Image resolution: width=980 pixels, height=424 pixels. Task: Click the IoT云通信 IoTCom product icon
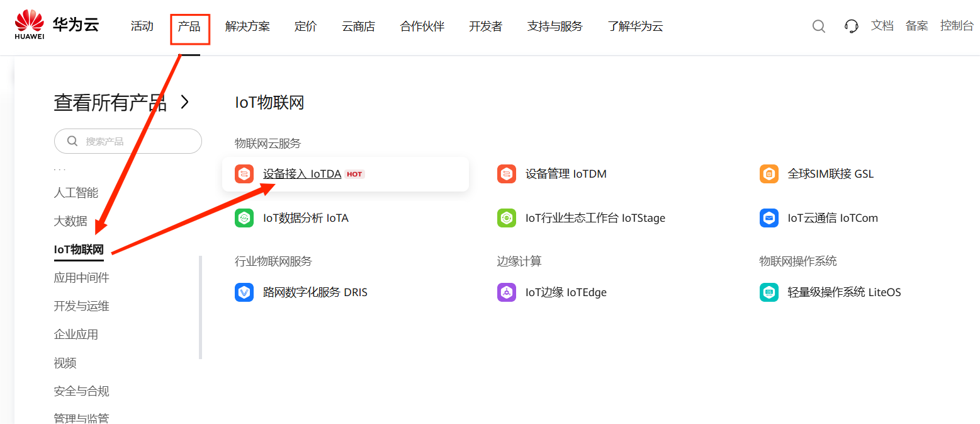[x=769, y=218]
